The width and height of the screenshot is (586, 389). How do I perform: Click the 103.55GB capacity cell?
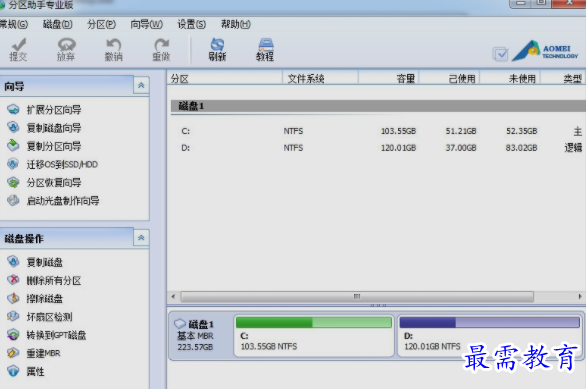[x=398, y=131]
